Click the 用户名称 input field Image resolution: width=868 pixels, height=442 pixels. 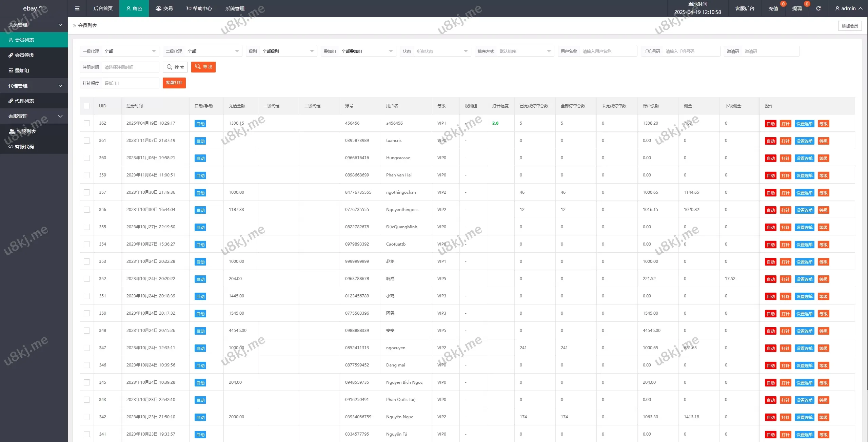coord(608,51)
